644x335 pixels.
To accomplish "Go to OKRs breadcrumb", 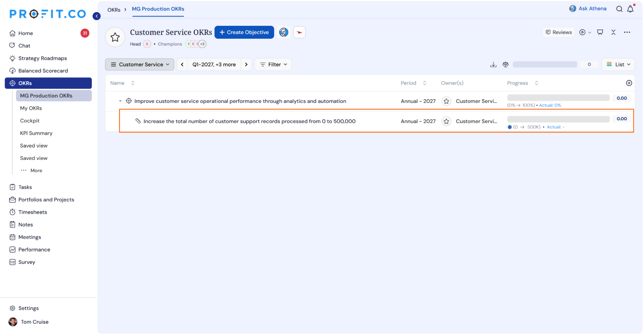I will [114, 10].
